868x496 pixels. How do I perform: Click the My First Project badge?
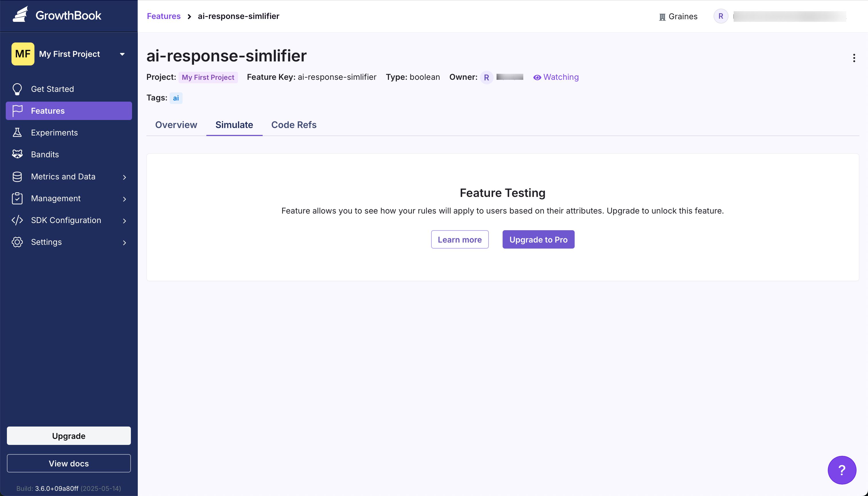coord(208,77)
